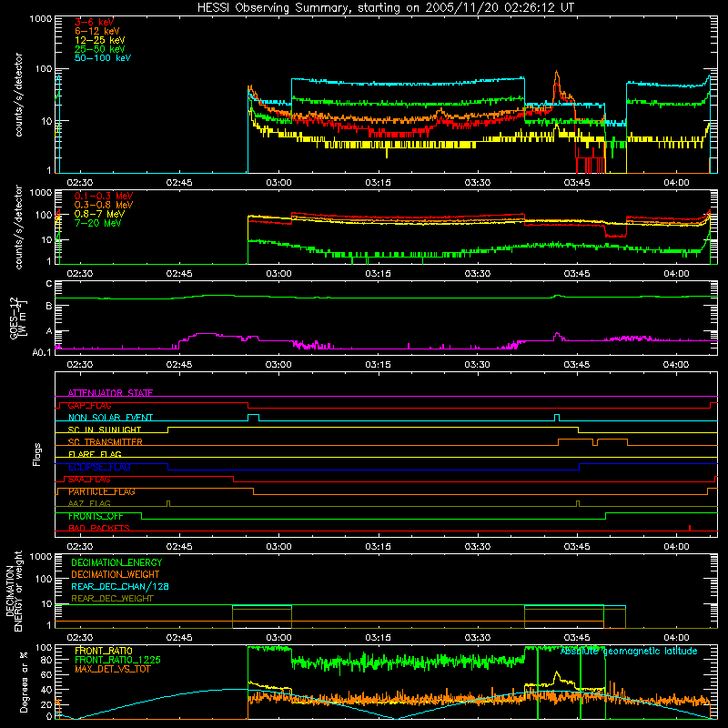Select the 3-6 keV legend label
728x728 pixels.
point(94,22)
